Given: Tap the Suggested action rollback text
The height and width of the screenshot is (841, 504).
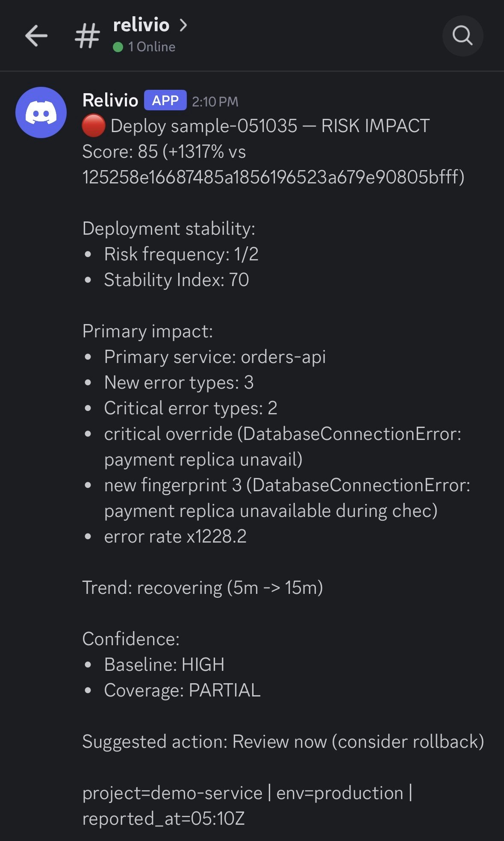Looking at the screenshot, I should [282, 742].
